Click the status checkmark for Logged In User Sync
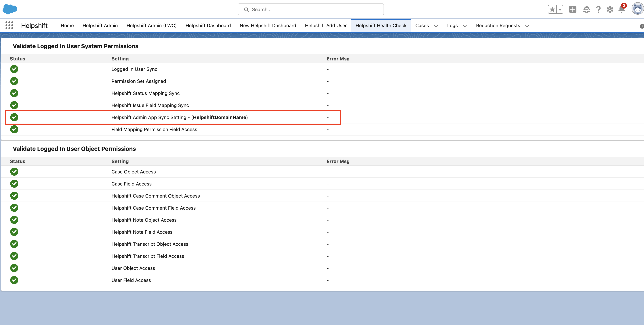 [x=14, y=69]
